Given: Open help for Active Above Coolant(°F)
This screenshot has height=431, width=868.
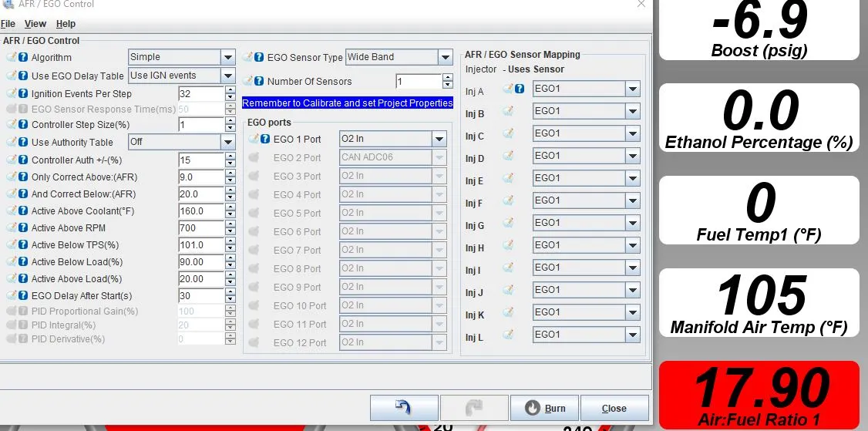Looking at the screenshot, I should point(22,211).
